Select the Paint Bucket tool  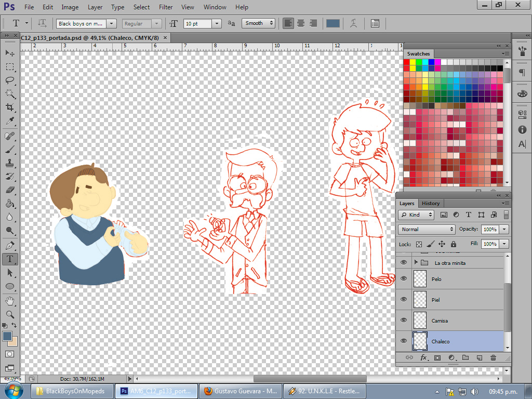click(10, 204)
